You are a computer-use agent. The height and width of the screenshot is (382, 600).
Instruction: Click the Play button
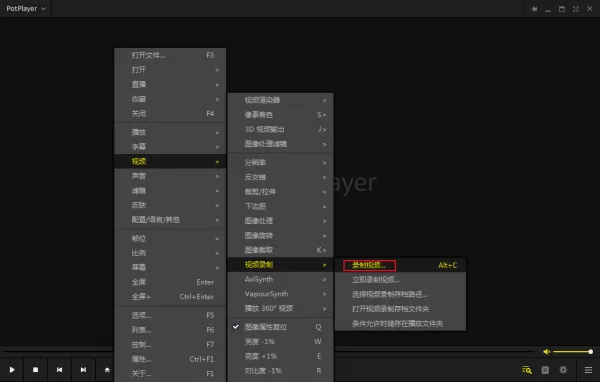click(x=12, y=370)
